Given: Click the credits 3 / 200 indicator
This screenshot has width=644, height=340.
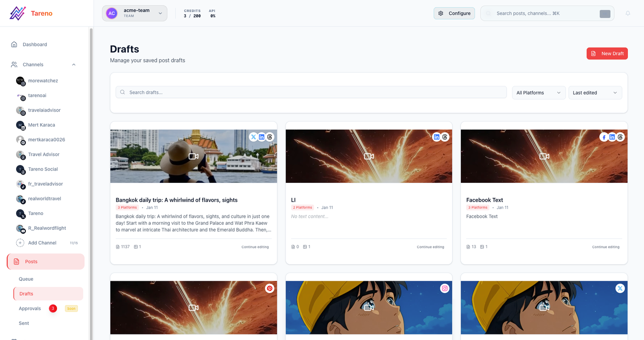Looking at the screenshot, I should coord(192,13).
